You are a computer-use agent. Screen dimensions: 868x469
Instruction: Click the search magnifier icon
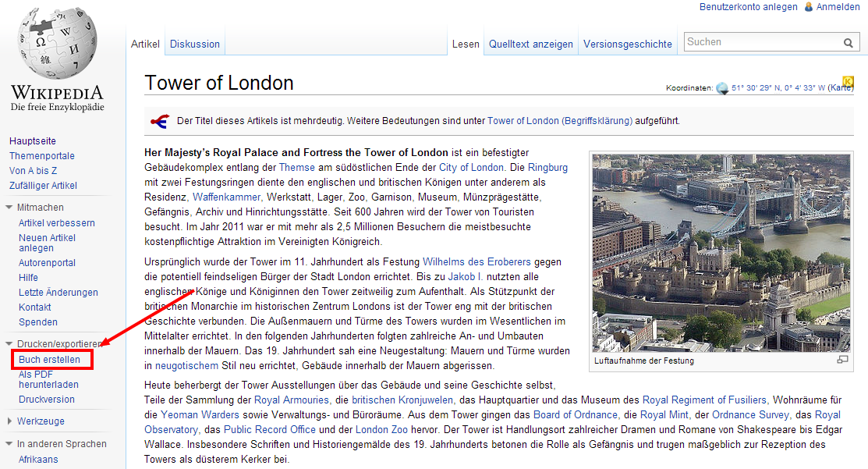tap(848, 43)
